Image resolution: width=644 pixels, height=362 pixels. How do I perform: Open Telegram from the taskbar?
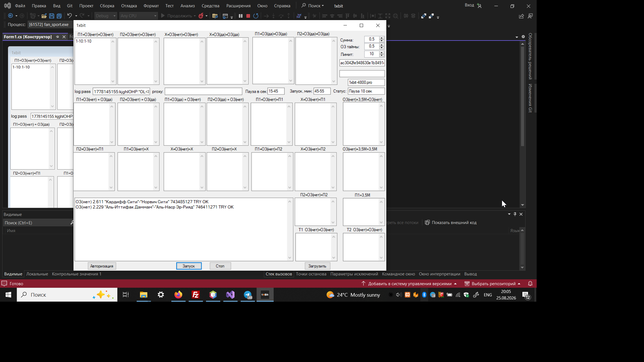[248, 295]
